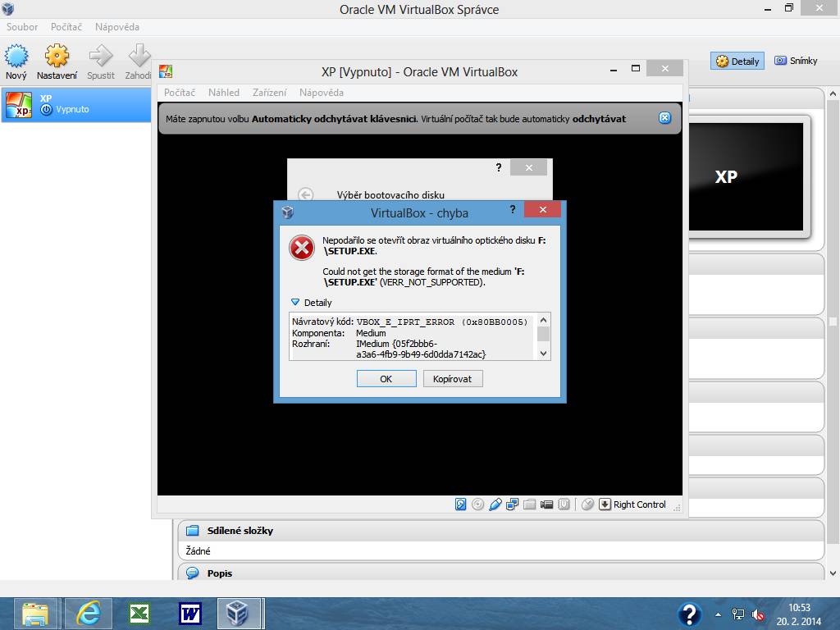Click the USB devices indicator icon

(x=495, y=504)
